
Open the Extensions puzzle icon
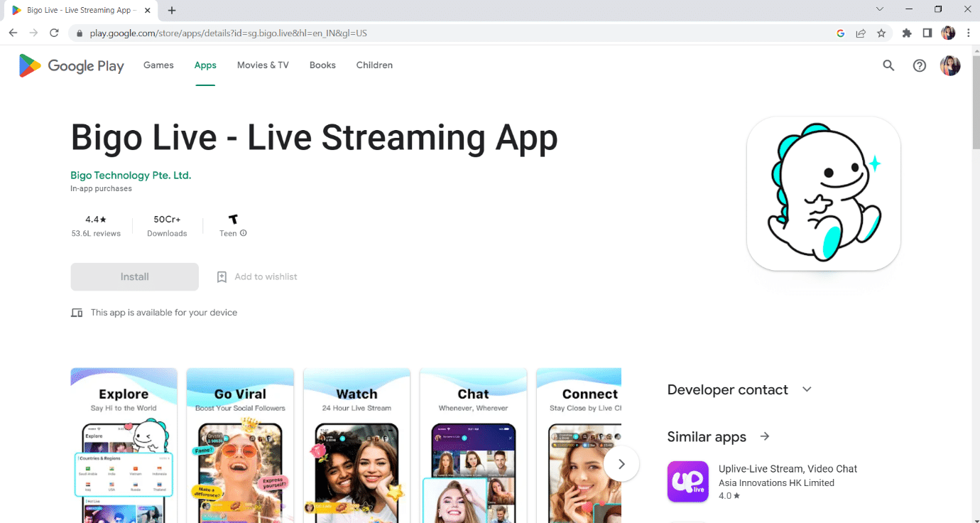click(x=907, y=33)
